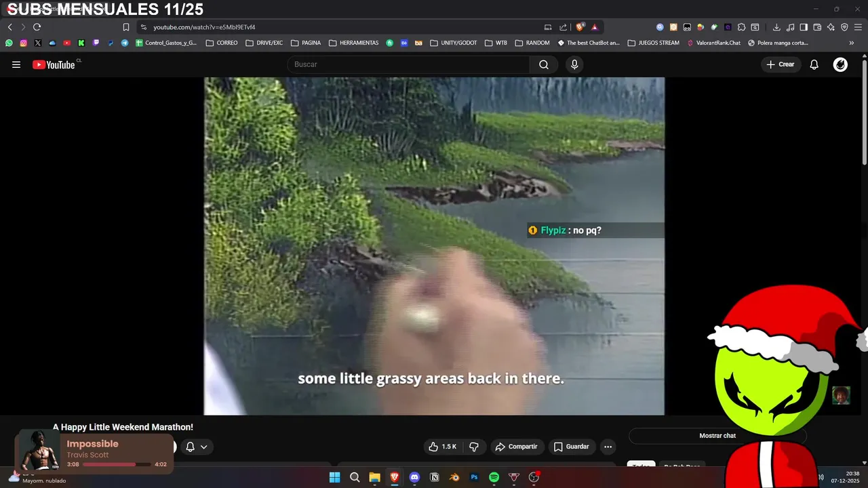Share the page via address bar share icon
Image resolution: width=868 pixels, height=488 pixels.
pyautogui.click(x=563, y=27)
